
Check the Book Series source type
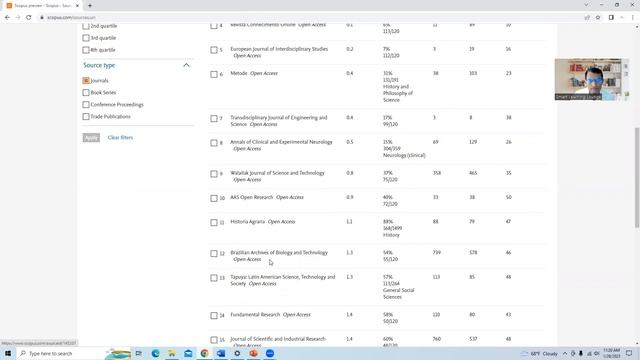click(86, 93)
